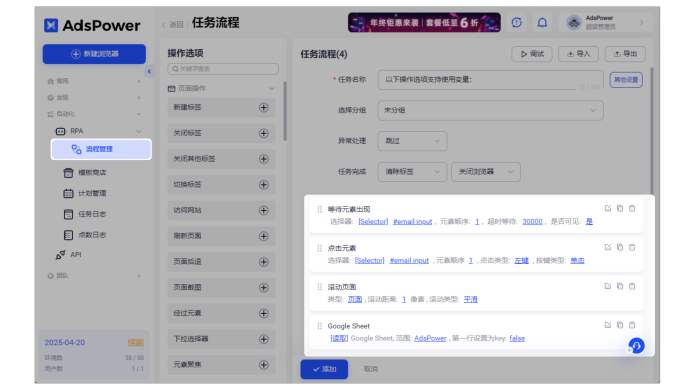694x390 pixels.
Task: Edit the 点击元素 step
Action: [608, 247]
